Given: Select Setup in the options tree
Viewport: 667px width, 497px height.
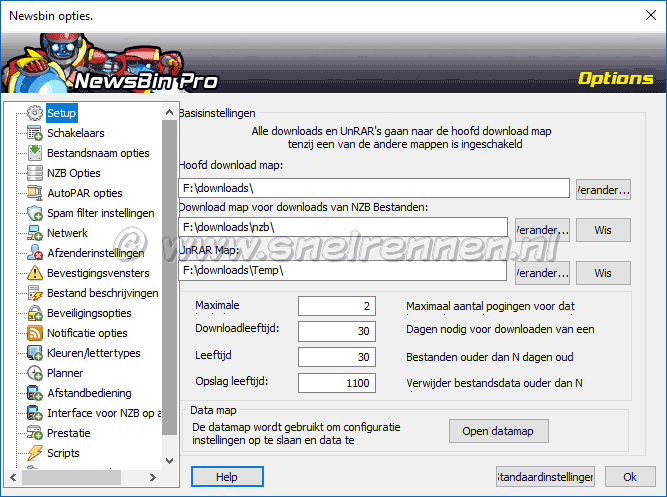Looking at the screenshot, I should (x=62, y=113).
